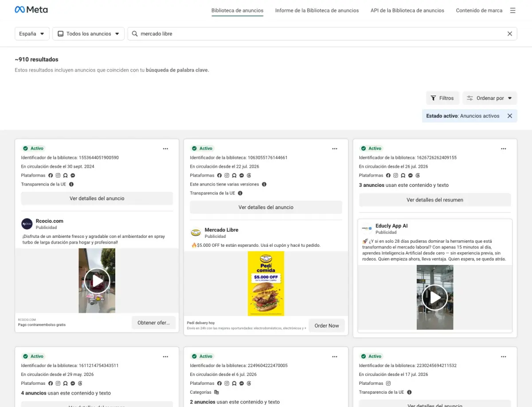Click 'En circulación desde el 22 jul. 2026'
This screenshot has width=532, height=407.
(225, 166)
